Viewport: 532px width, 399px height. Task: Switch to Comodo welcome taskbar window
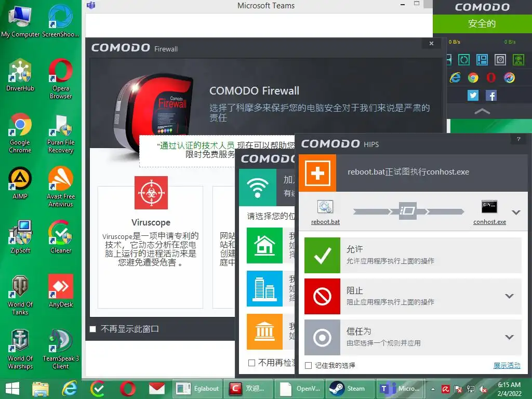point(249,389)
